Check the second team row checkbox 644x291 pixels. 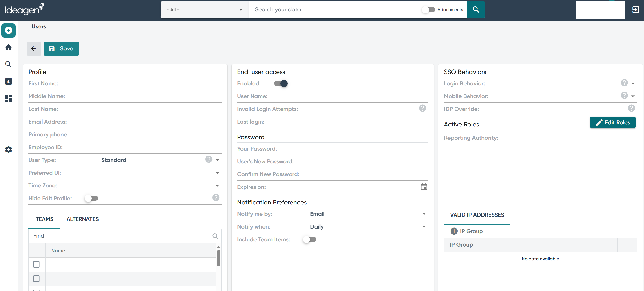pyautogui.click(x=36, y=278)
